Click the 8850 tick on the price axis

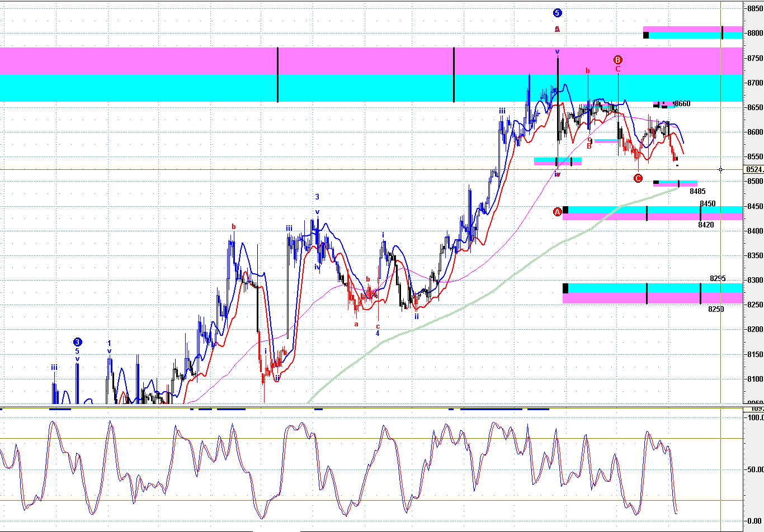755,8
